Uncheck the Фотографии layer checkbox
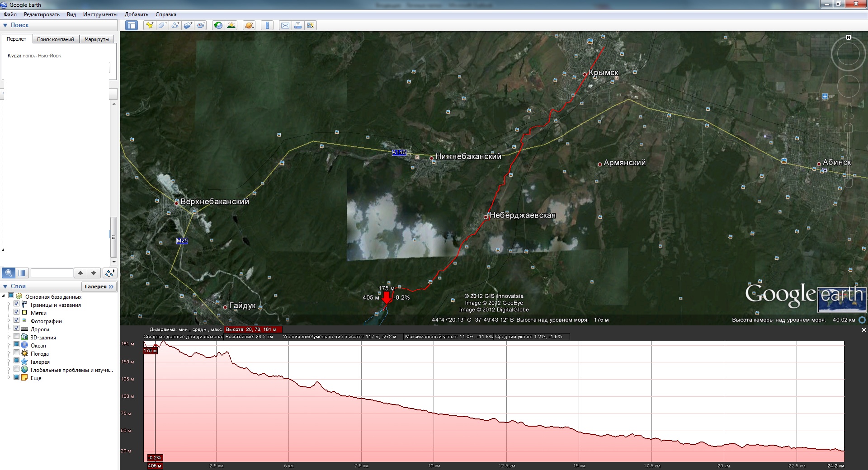 click(17, 321)
